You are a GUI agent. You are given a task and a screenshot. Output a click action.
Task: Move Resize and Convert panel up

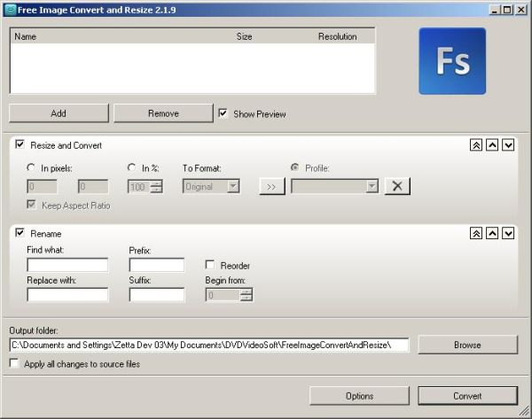(x=492, y=145)
